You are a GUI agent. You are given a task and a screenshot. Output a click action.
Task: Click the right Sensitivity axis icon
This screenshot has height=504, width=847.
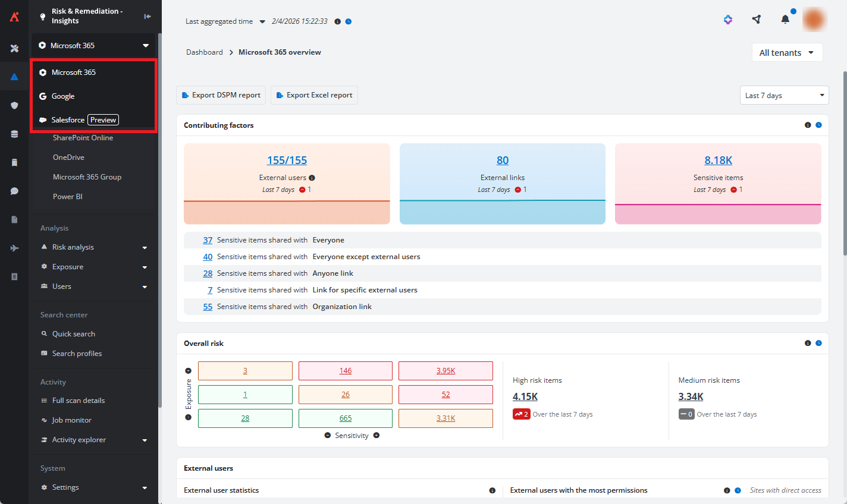(377, 436)
